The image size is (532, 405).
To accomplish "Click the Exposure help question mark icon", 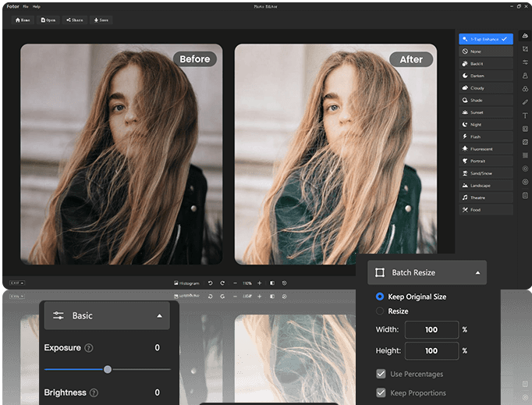I will click(x=89, y=348).
